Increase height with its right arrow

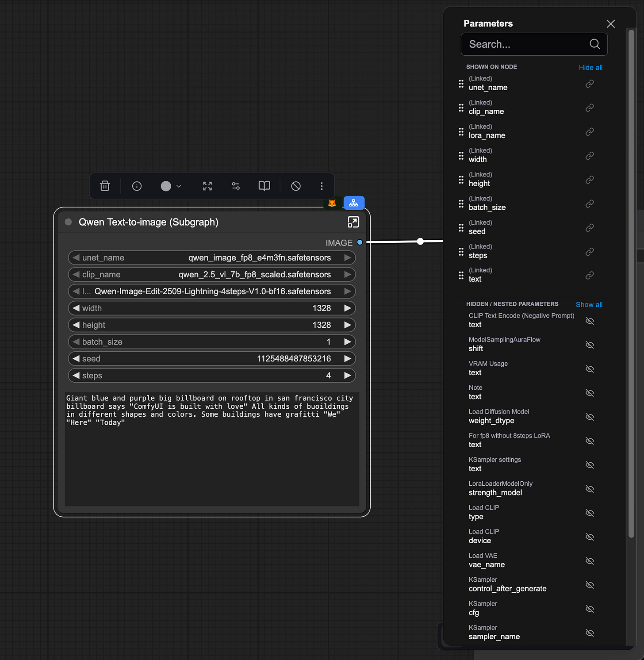(x=348, y=325)
